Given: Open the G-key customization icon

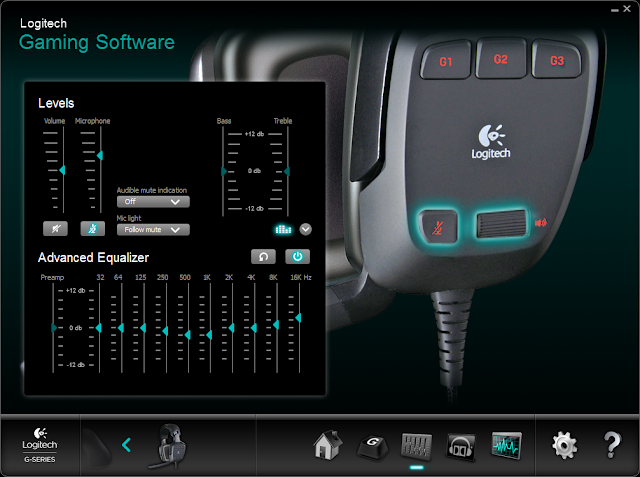Looking at the screenshot, I should (373, 447).
